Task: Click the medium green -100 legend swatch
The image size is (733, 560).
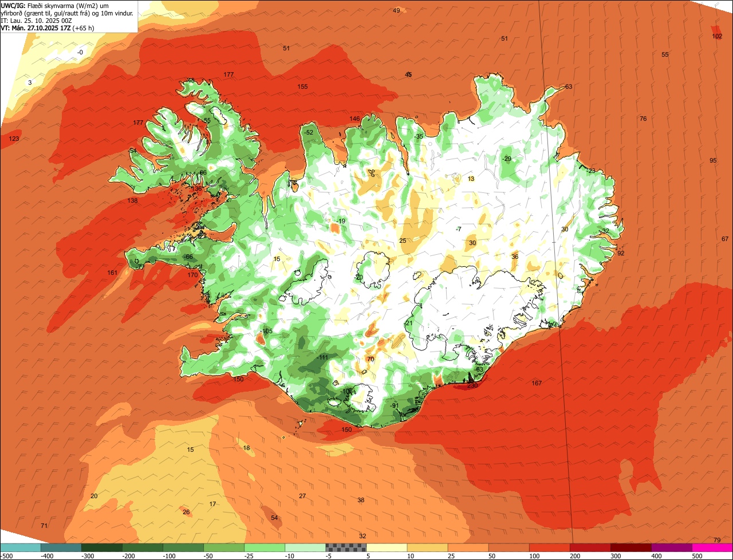Action: (x=183, y=547)
